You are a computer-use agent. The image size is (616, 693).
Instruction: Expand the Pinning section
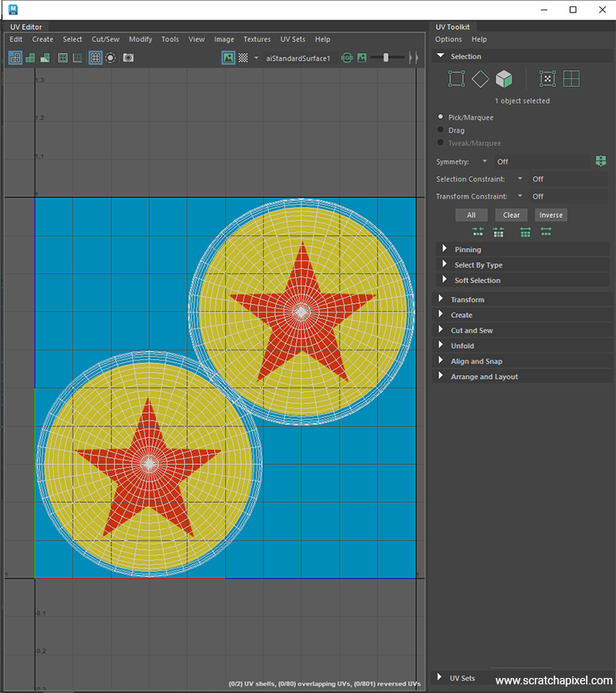(445, 249)
